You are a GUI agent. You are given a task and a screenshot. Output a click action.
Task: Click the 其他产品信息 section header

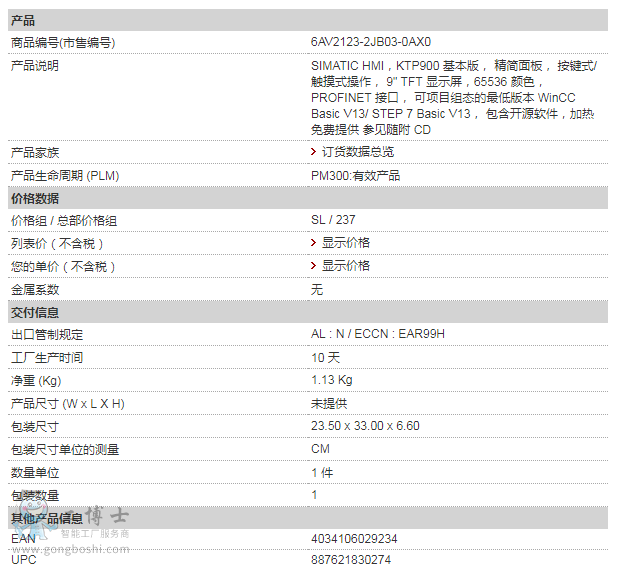coord(308,518)
